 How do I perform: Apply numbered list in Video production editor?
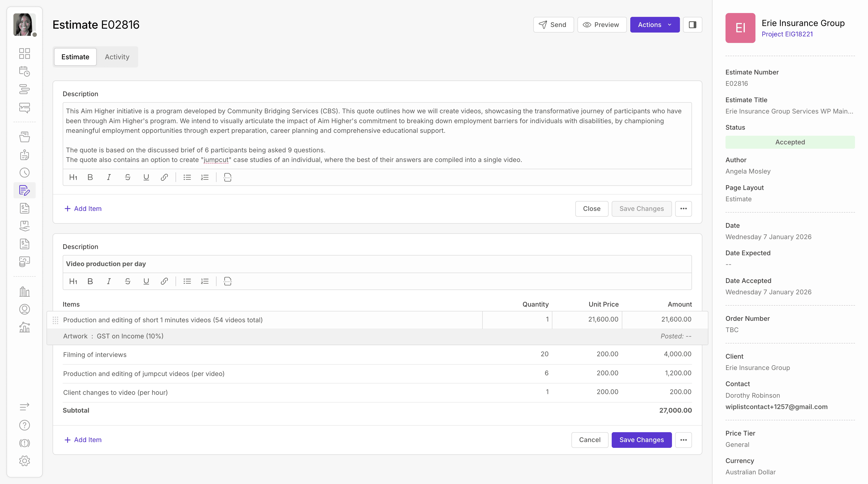204,281
